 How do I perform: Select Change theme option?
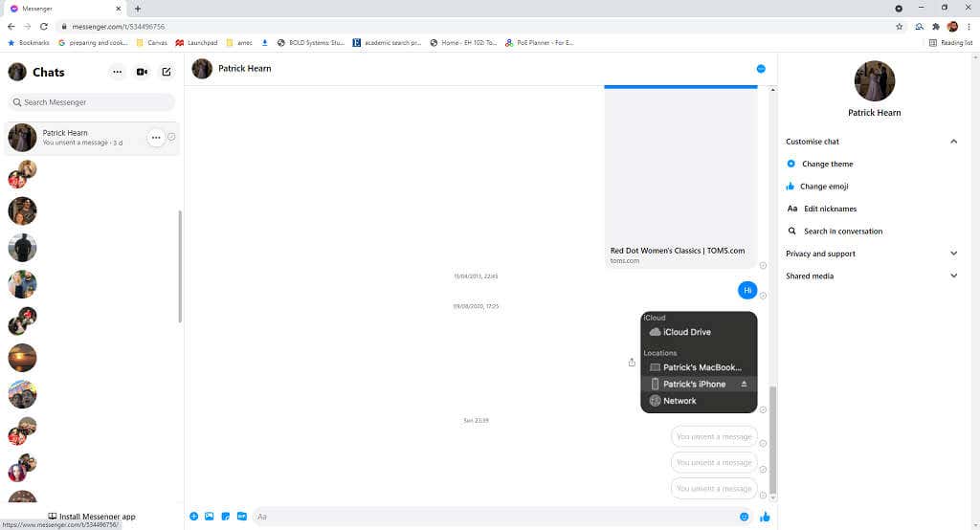(x=827, y=164)
